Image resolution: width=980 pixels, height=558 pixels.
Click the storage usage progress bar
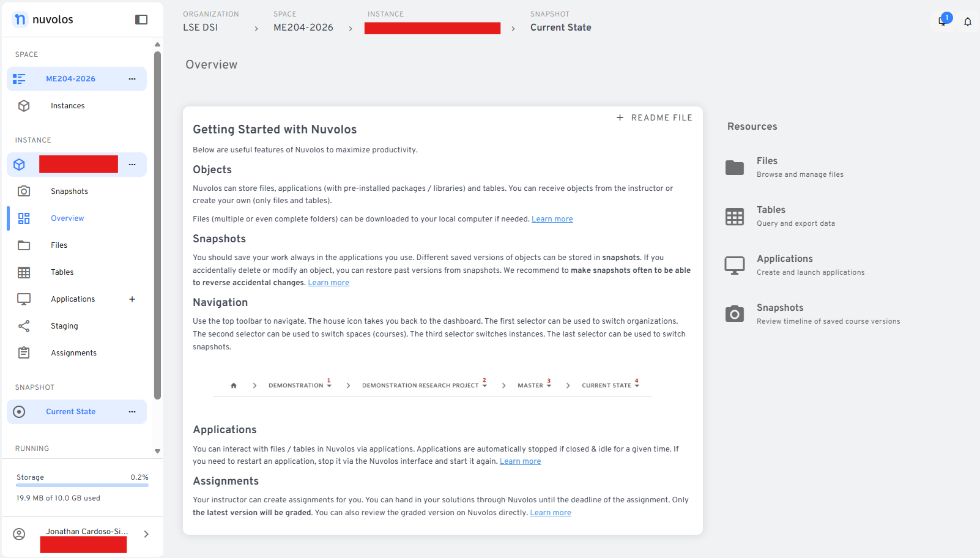tap(83, 485)
